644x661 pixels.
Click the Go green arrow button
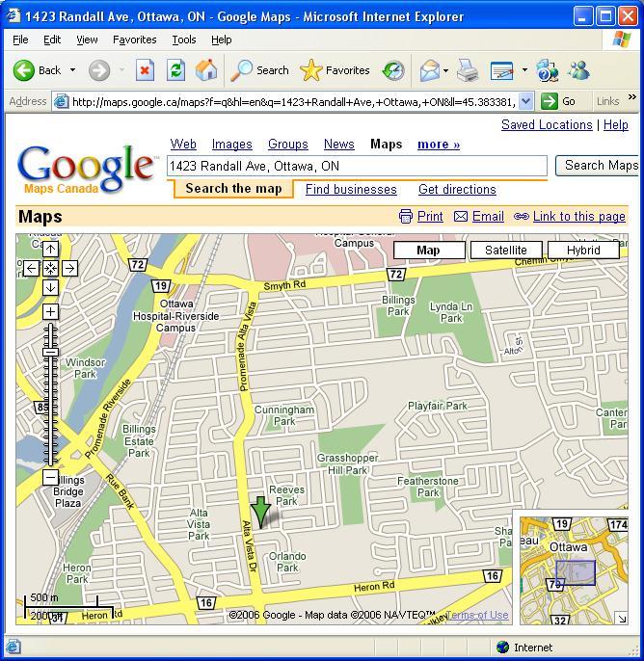click(558, 101)
